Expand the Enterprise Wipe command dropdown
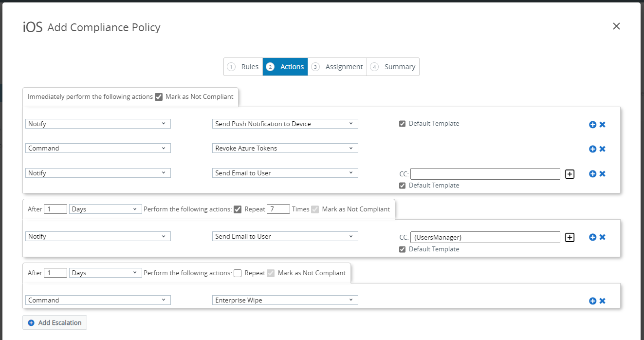This screenshot has width=644, height=340. (285, 300)
